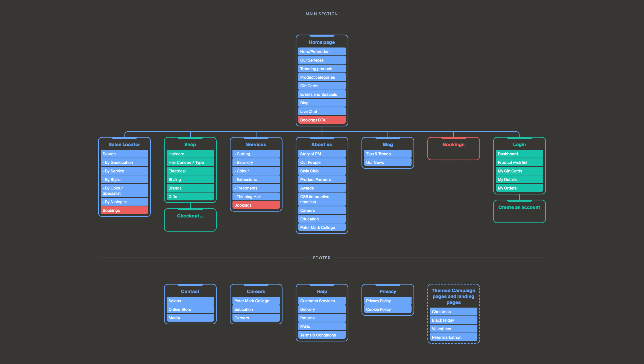Screen dimensions: 644x364
Task: Click the red Bookings CTA item
Action: [x=322, y=120]
